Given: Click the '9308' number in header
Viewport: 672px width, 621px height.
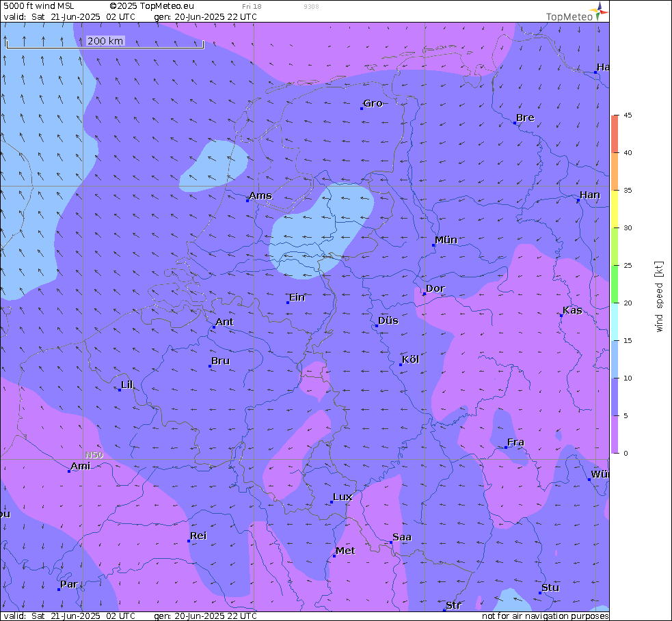Looking at the screenshot, I should tap(311, 6).
